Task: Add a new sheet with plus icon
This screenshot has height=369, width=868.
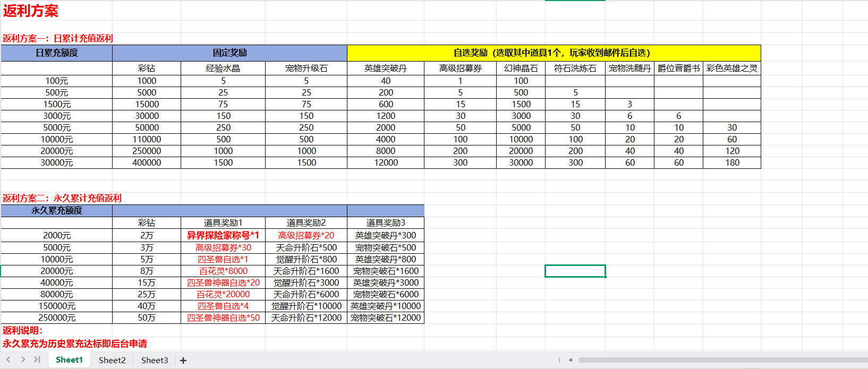Action: coord(183,361)
